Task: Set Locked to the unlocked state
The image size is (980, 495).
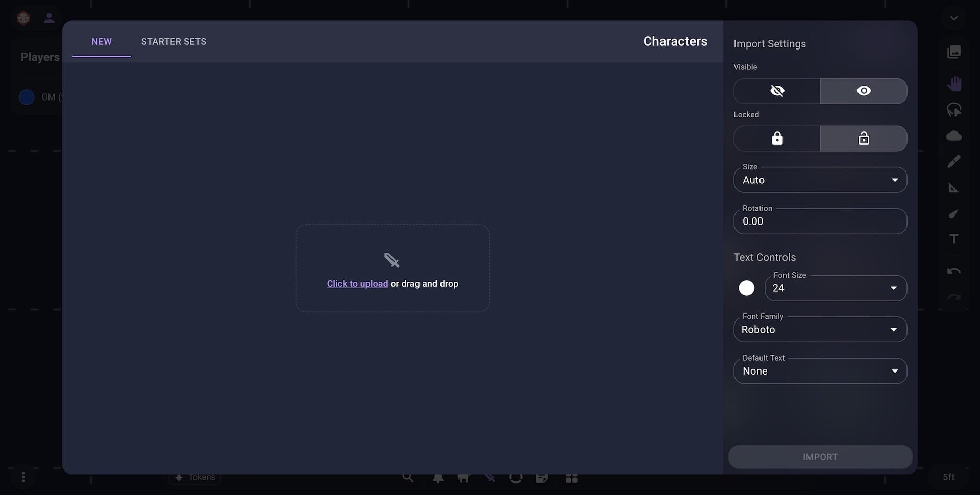Action: 864,138
